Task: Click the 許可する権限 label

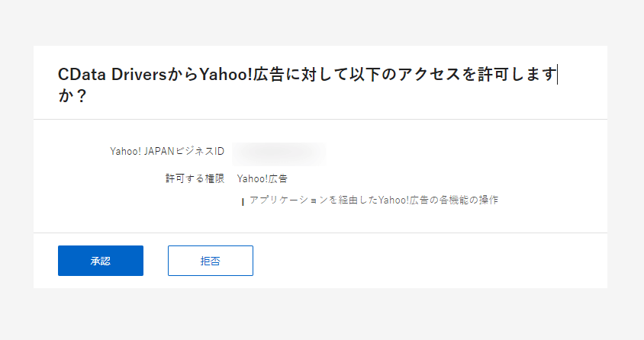Action: point(195,178)
